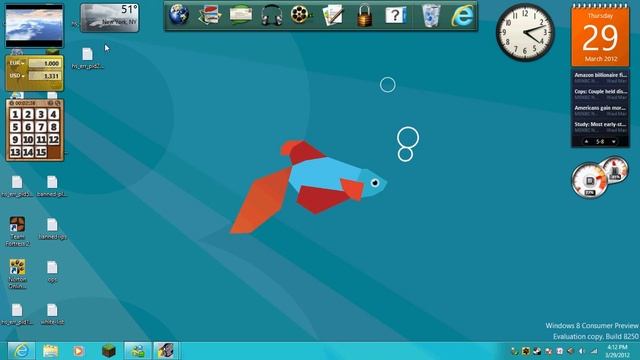Click tile 1 in the puzzle gadget
This screenshot has height=360, width=640.
point(16,114)
